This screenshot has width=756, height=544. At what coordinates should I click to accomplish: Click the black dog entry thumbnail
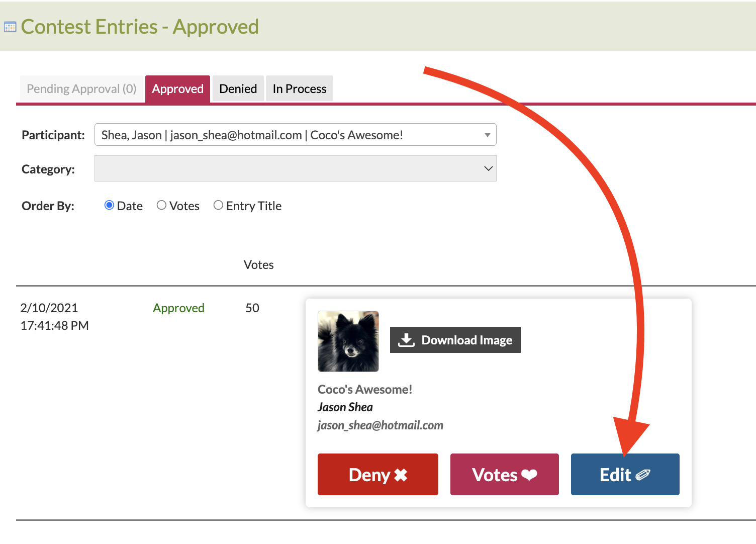[348, 341]
